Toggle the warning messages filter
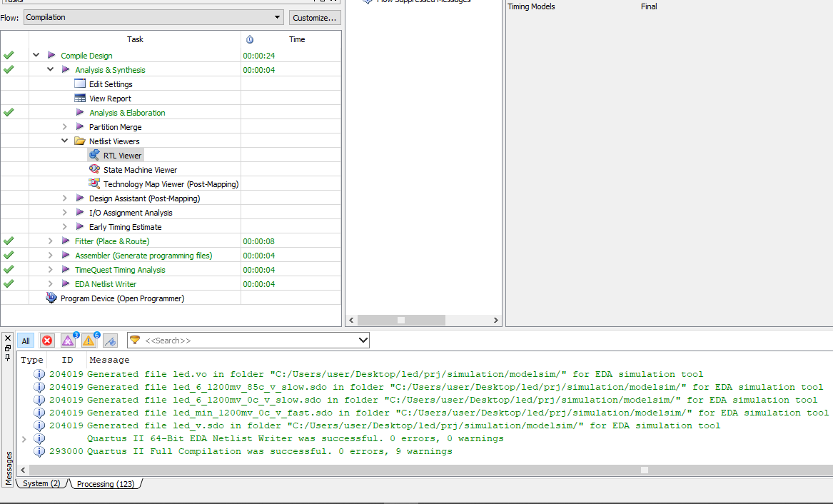Viewport: 833px width, 504px height. click(x=89, y=341)
